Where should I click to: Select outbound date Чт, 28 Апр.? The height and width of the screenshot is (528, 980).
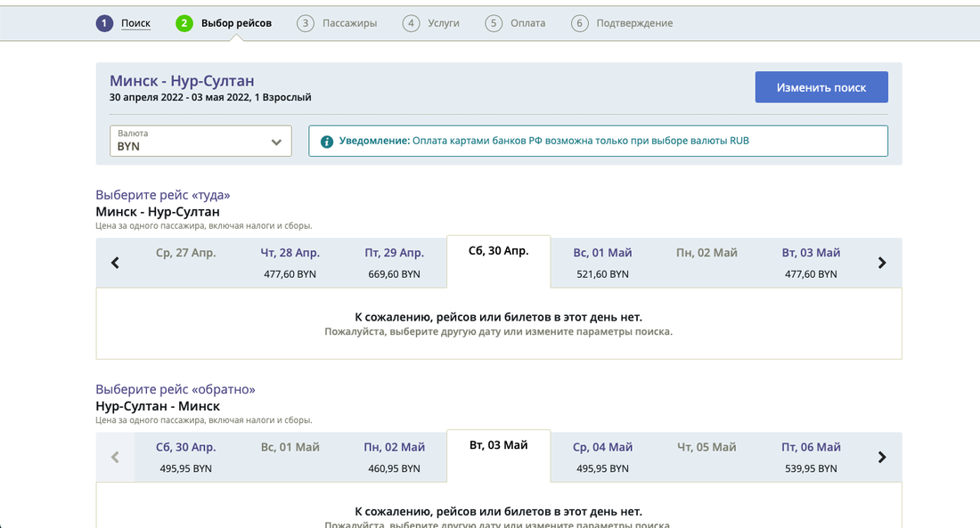point(290,263)
